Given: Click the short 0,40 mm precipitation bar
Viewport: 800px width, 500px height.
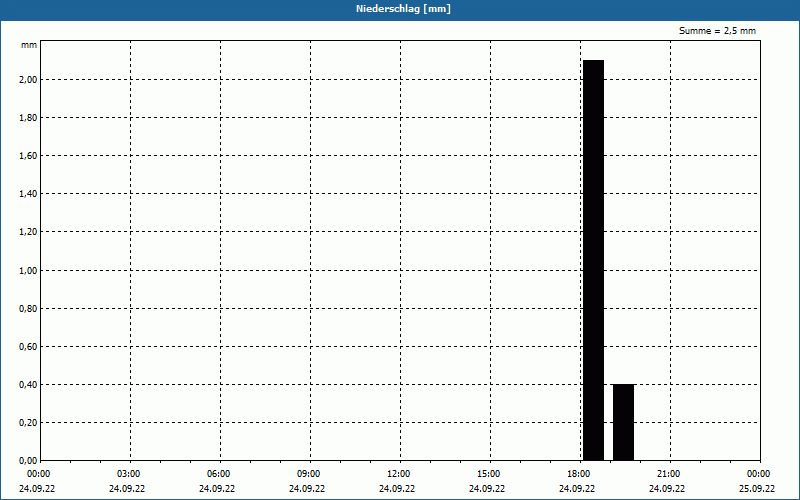Looking at the screenshot, I should 623,422.
